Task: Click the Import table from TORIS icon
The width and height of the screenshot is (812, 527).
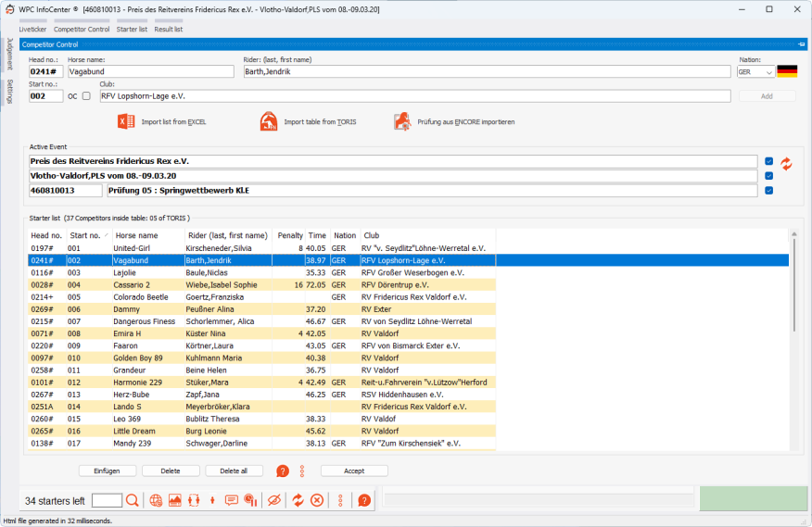Action: pos(269,121)
